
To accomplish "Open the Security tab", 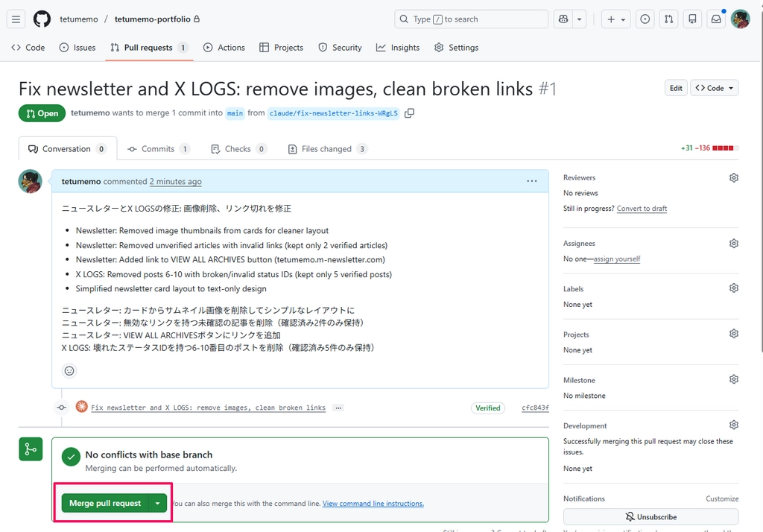I will 340,47.
